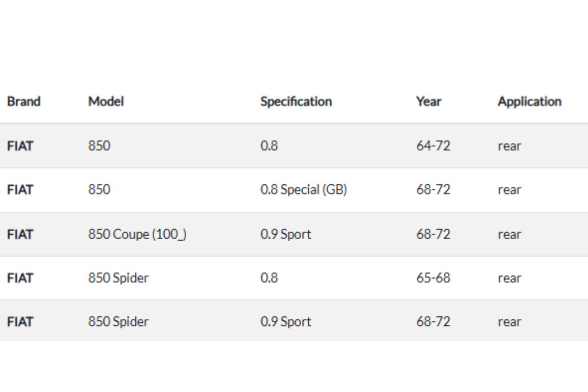Click the 850 Coupe (100_) model cell

point(137,234)
